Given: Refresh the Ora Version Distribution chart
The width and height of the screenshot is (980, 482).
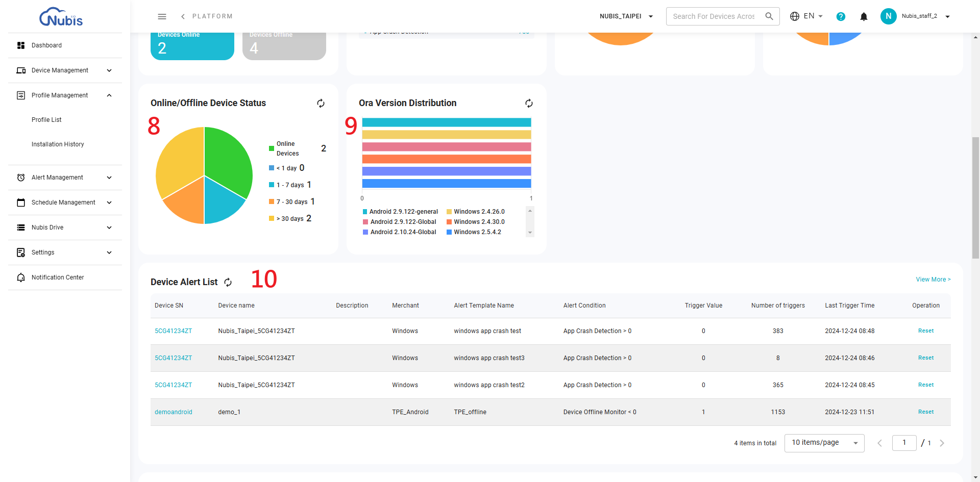Looking at the screenshot, I should pyautogui.click(x=529, y=103).
